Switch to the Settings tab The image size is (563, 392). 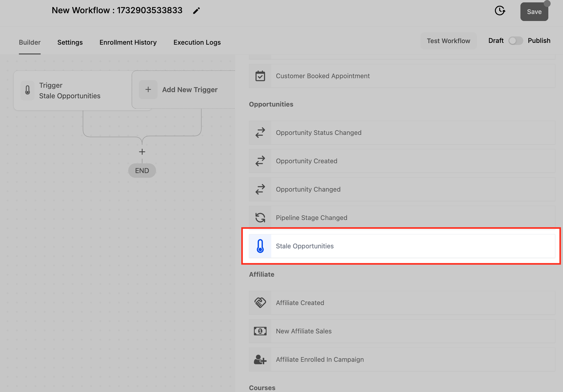(70, 42)
